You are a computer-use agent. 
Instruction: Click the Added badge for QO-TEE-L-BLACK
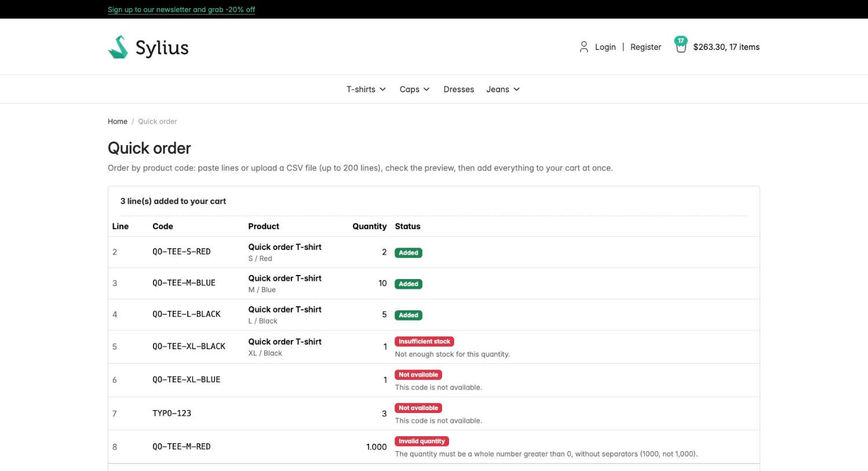(409, 316)
